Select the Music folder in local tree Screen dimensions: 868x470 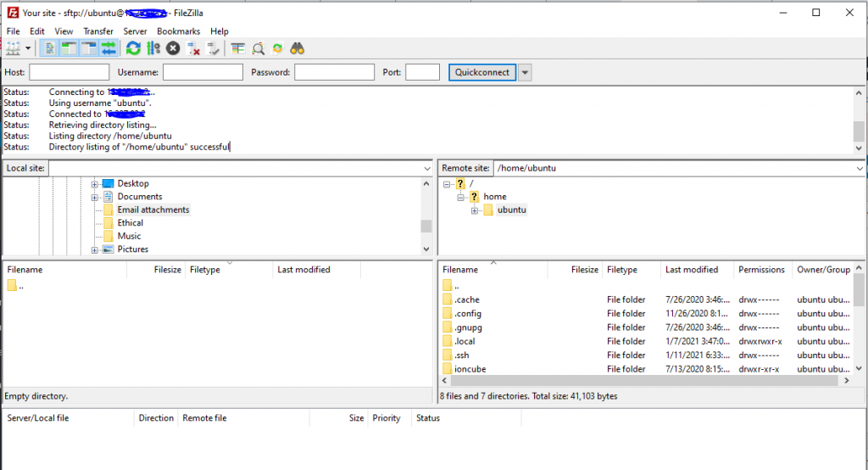pyautogui.click(x=129, y=236)
